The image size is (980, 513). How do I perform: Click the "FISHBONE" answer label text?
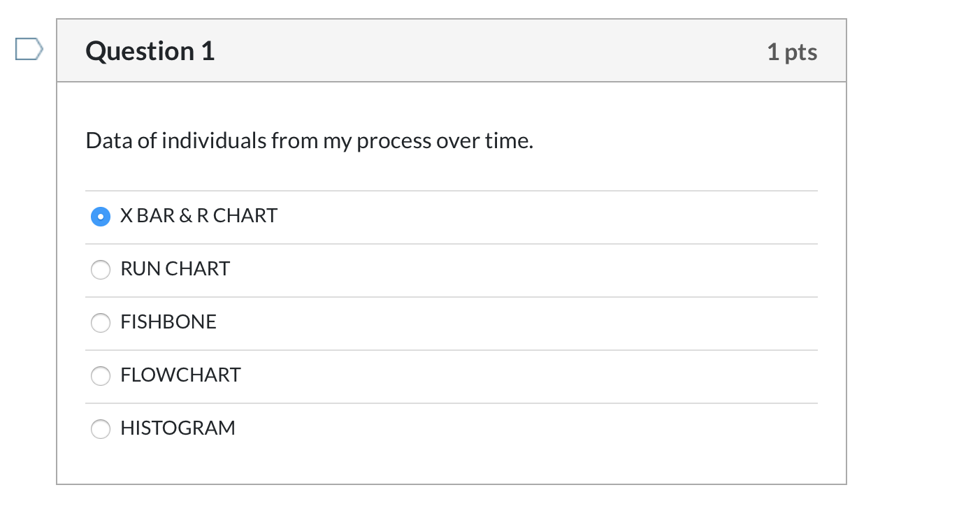point(168,322)
